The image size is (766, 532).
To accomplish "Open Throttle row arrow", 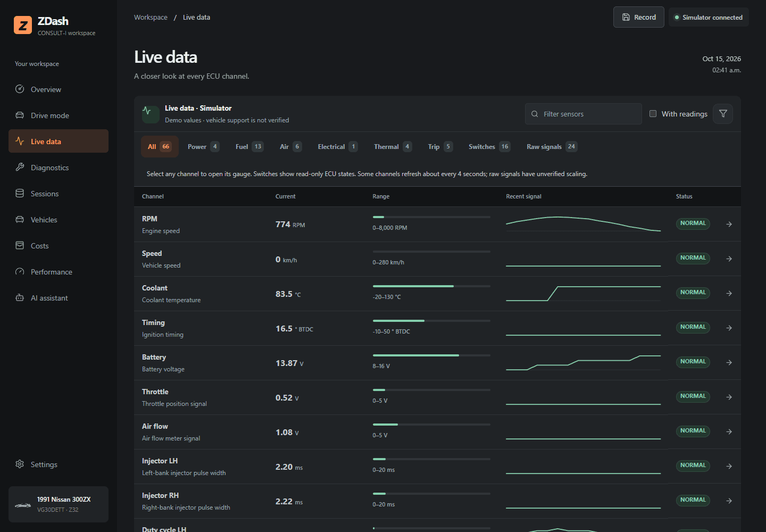I will pos(729,397).
